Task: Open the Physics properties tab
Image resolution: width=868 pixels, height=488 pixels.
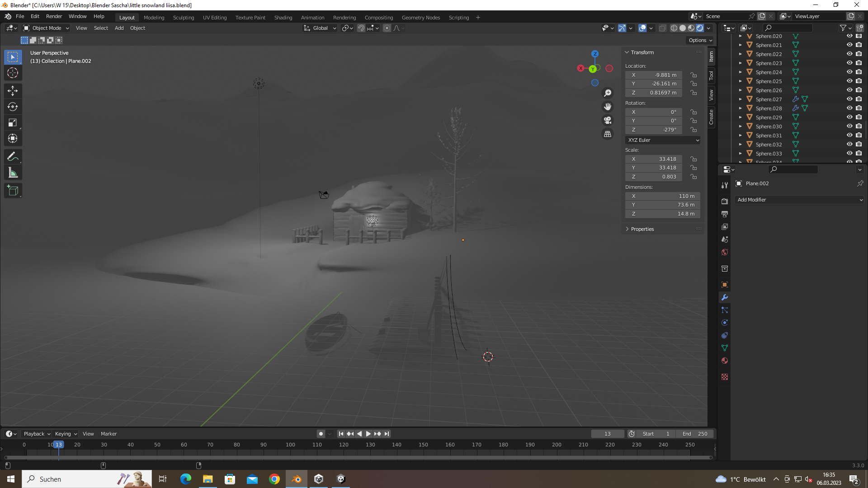Action: [x=725, y=323]
